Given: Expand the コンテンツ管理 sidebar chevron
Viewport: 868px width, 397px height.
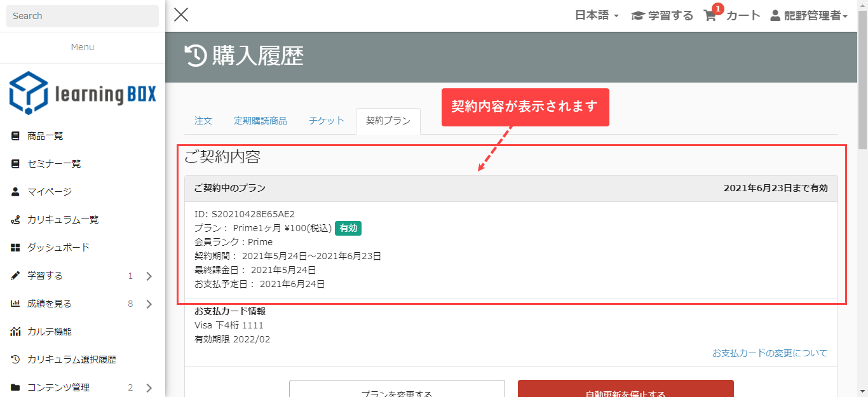Looking at the screenshot, I should pyautogui.click(x=149, y=387).
